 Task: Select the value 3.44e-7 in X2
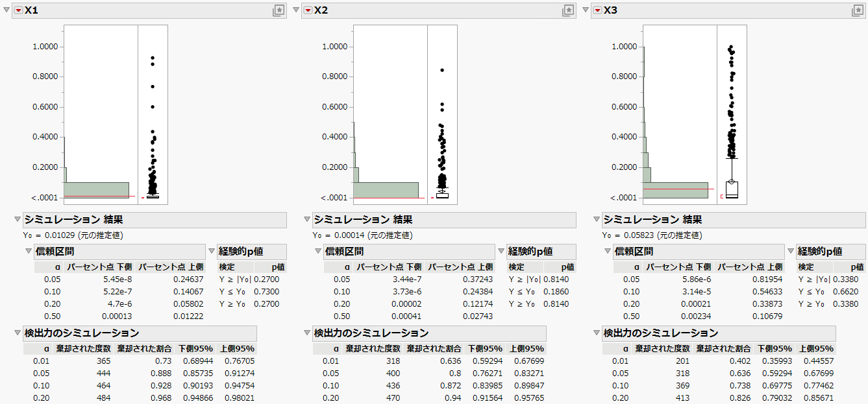click(x=407, y=279)
